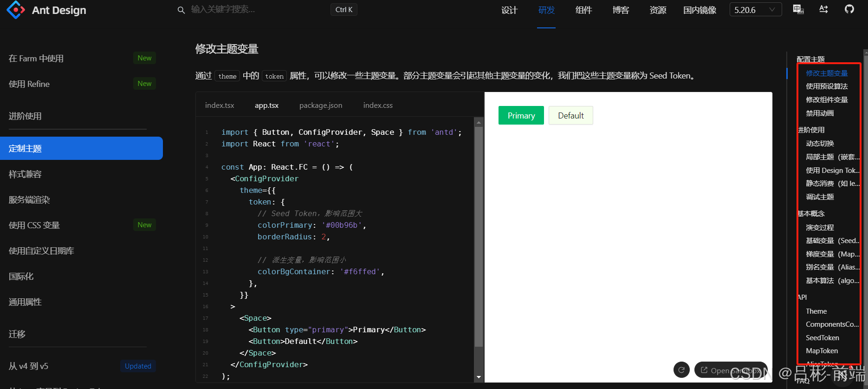Switch language with the translate icon
The height and width of the screenshot is (389, 868).
click(x=798, y=9)
